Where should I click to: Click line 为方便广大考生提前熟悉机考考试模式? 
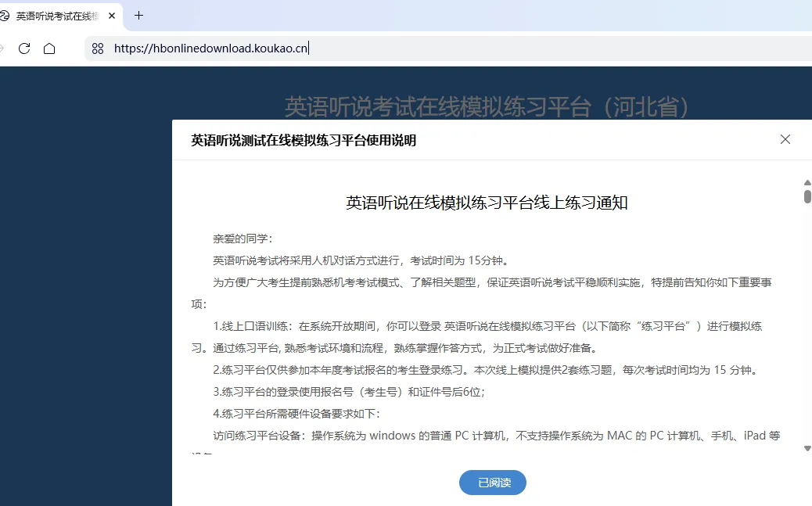[x=492, y=282]
